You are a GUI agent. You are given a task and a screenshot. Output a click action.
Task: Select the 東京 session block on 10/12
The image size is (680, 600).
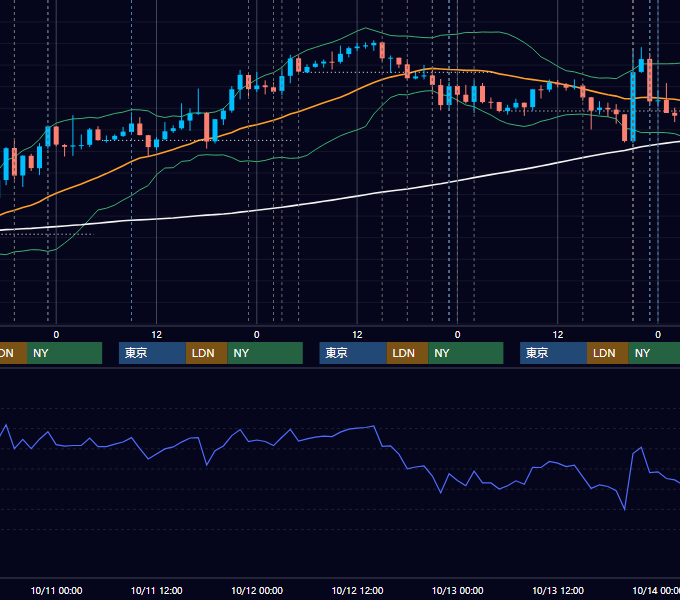(x=353, y=353)
